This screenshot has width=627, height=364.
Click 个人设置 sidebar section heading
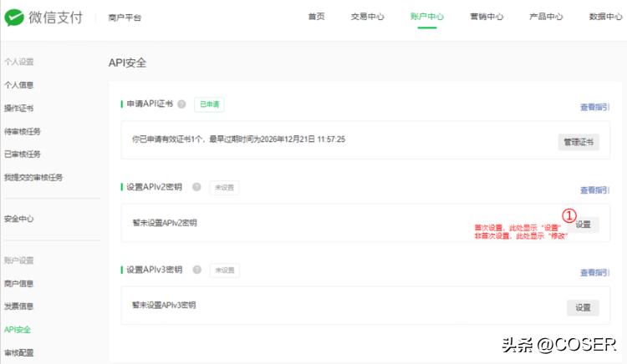(x=18, y=62)
